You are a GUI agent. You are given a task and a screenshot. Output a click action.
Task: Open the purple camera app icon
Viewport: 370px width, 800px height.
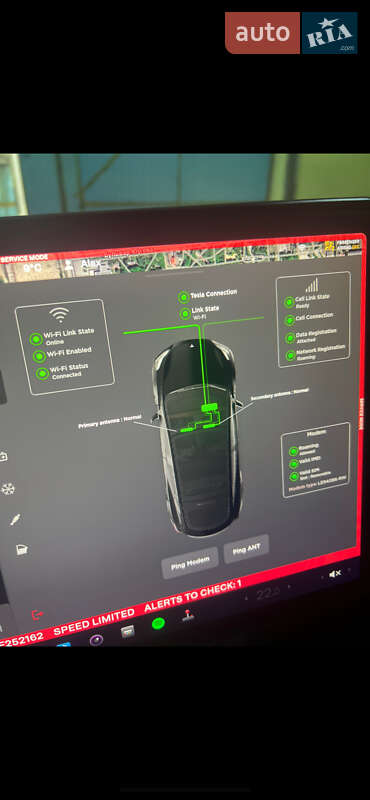click(96, 639)
